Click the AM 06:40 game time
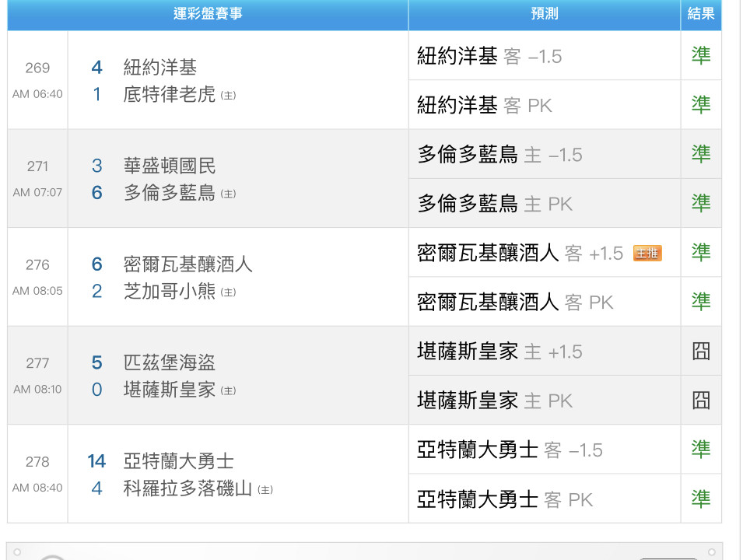 [x=37, y=94]
